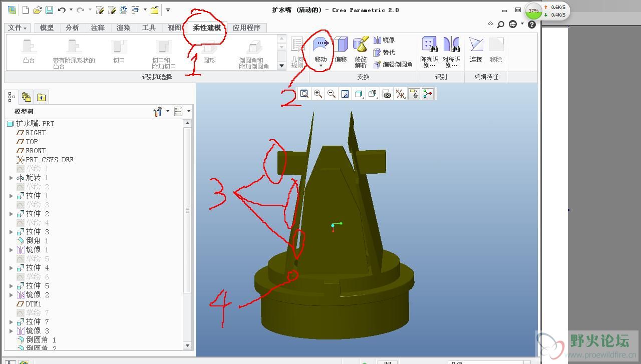
Task: Open the customize quick access toolbar dropdown
Action: pyautogui.click(x=168, y=10)
